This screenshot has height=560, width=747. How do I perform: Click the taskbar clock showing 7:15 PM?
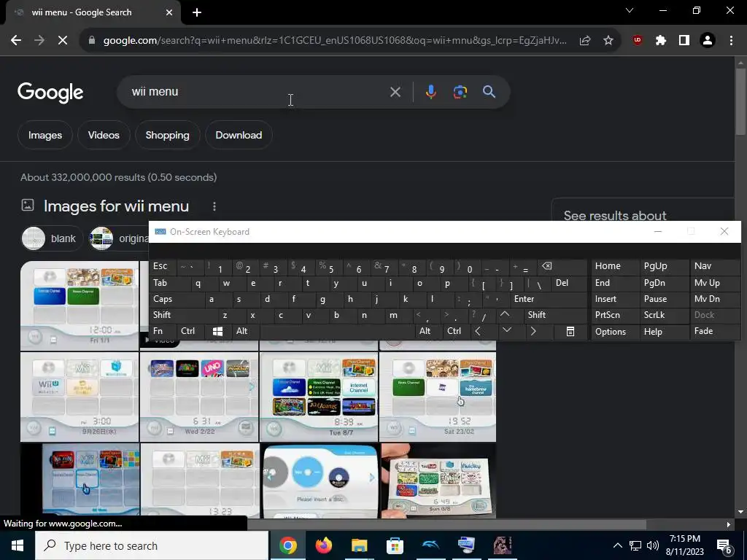(684, 545)
